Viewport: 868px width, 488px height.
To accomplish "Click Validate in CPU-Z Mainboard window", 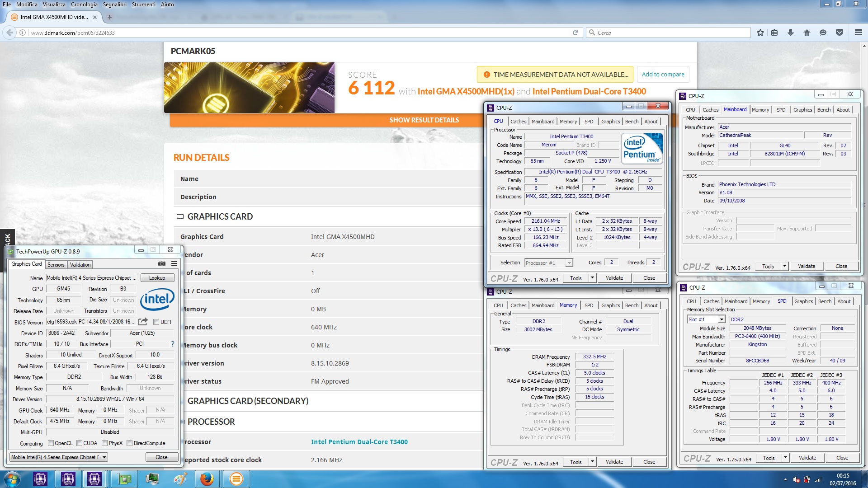I will pyautogui.click(x=806, y=266).
